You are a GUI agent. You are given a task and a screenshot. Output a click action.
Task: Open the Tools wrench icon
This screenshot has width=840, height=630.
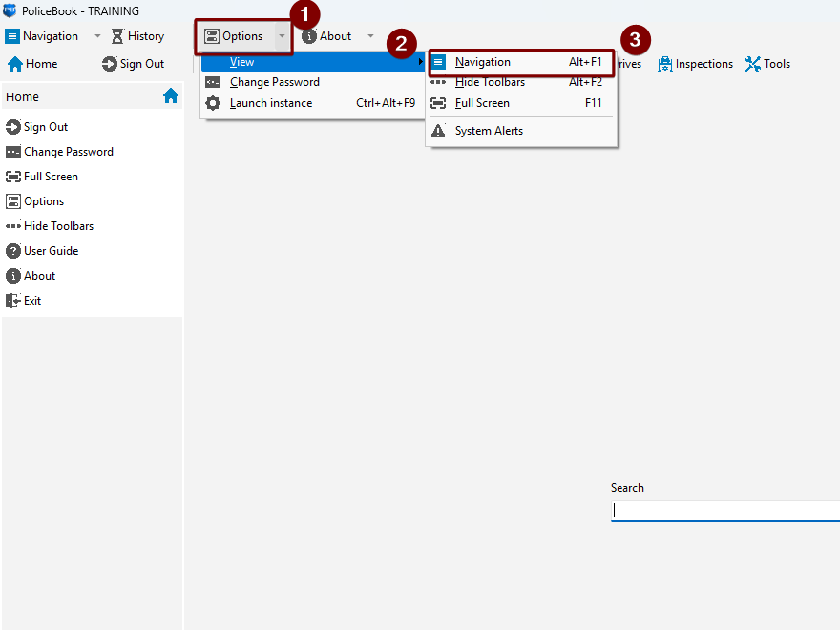tap(752, 64)
